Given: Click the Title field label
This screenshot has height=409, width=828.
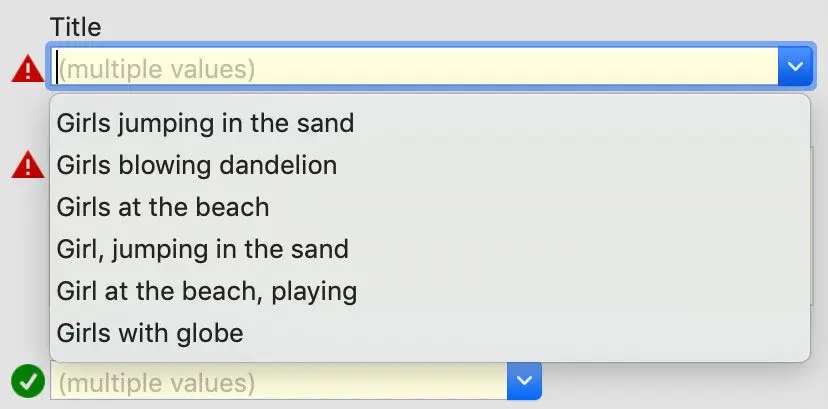Looking at the screenshot, I should [x=76, y=27].
